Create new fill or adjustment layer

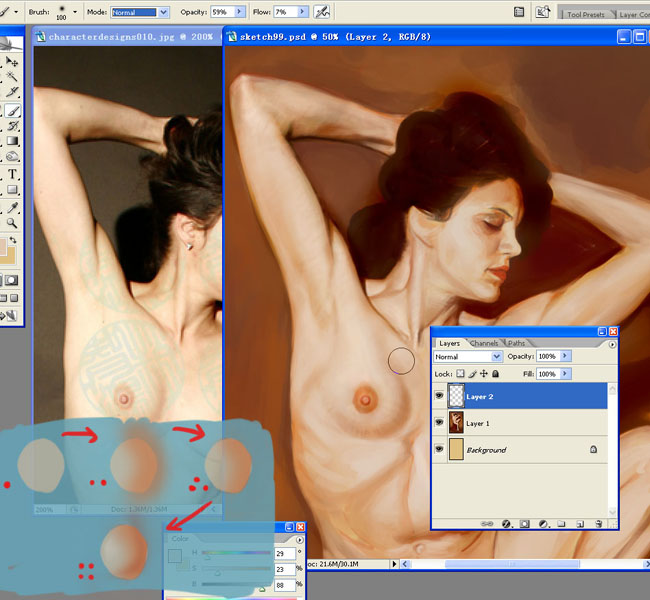coord(543,524)
